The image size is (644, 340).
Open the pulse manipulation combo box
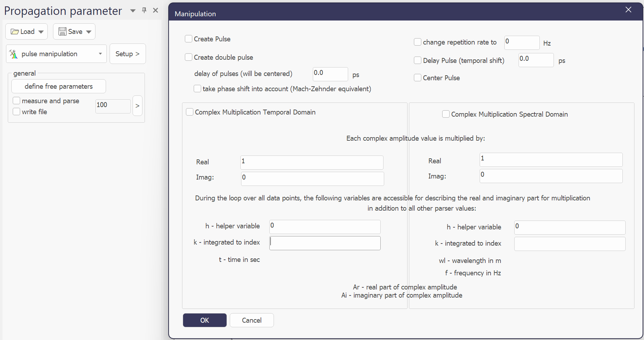click(56, 54)
